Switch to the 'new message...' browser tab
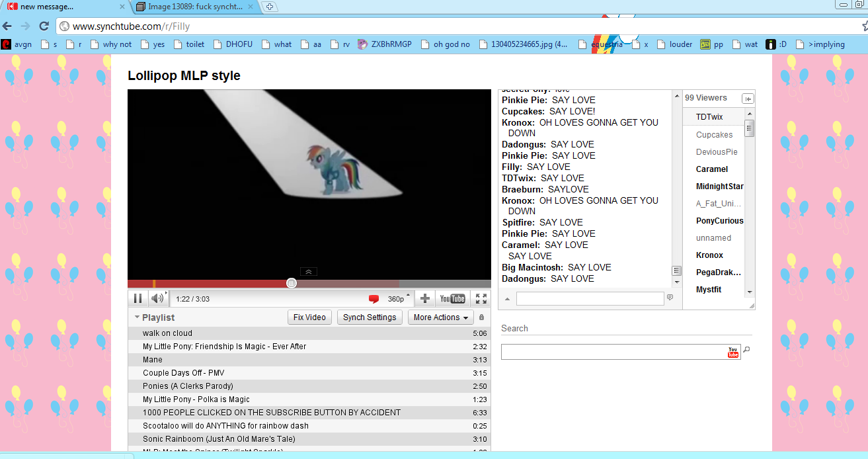This screenshot has width=868, height=459. point(65,7)
